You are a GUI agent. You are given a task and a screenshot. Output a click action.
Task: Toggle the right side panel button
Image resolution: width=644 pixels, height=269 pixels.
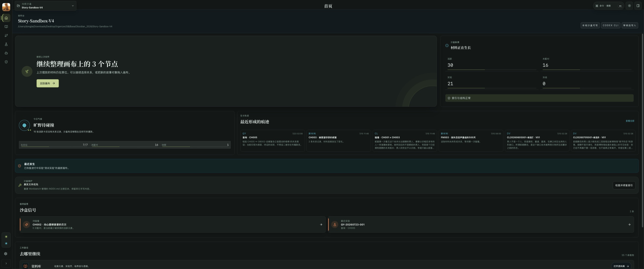638,6
